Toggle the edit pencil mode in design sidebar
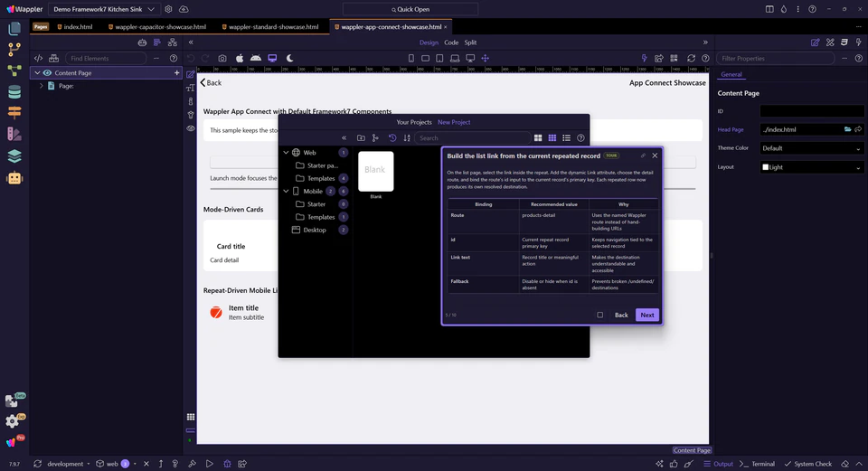The width and height of the screenshot is (868, 471). 191,74
